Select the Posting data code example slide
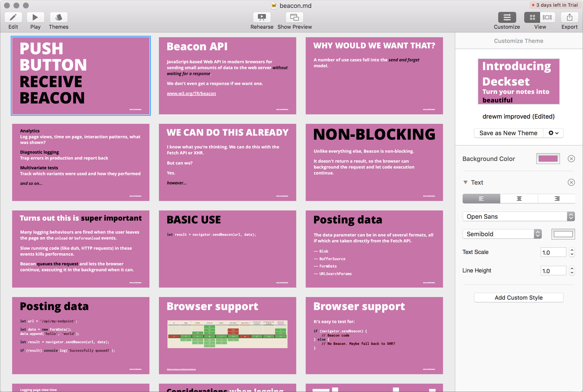This screenshot has height=392, width=583. [x=81, y=336]
